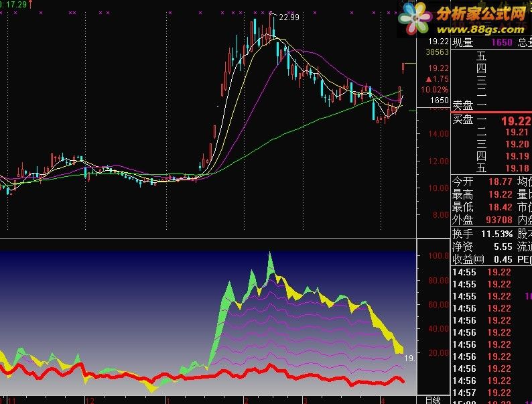532x404 pixels.
Task: Select the 14:57 trade row
Action: [492, 393]
